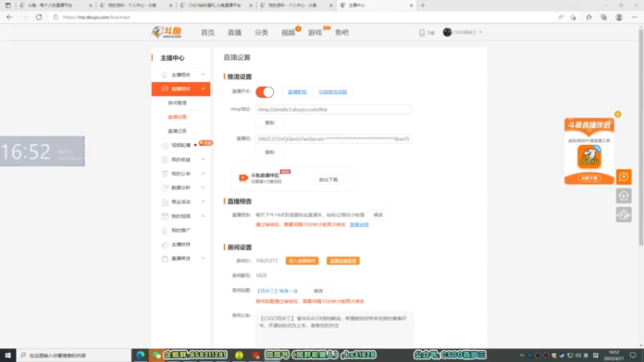The image size is (644, 362).
Task: Click the 商业活动 document icon
Action: pyautogui.click(x=165, y=202)
